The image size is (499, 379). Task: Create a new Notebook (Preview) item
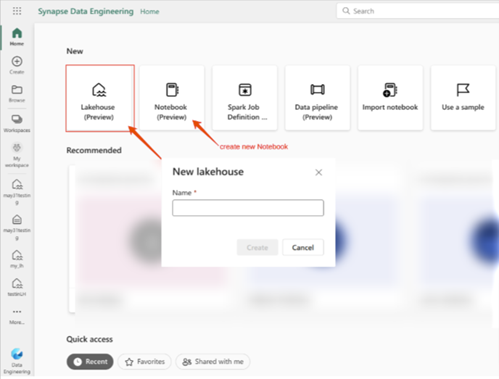tap(172, 97)
